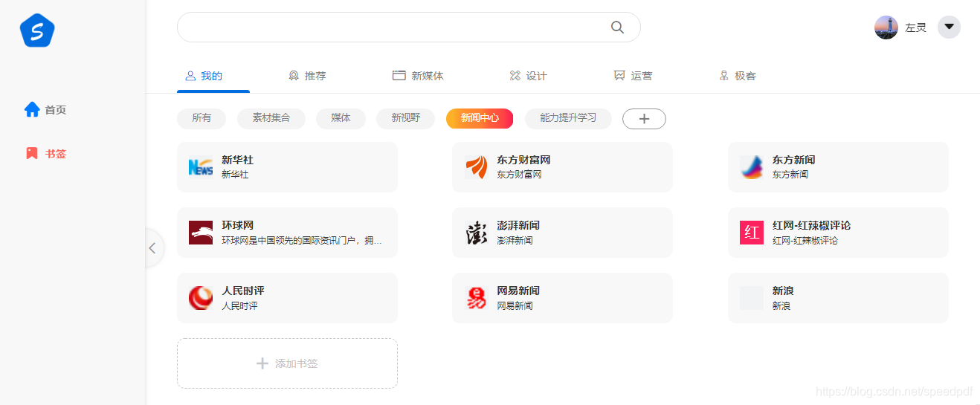Click the 澎湃新闻 calligraphy logo icon

coord(476,233)
